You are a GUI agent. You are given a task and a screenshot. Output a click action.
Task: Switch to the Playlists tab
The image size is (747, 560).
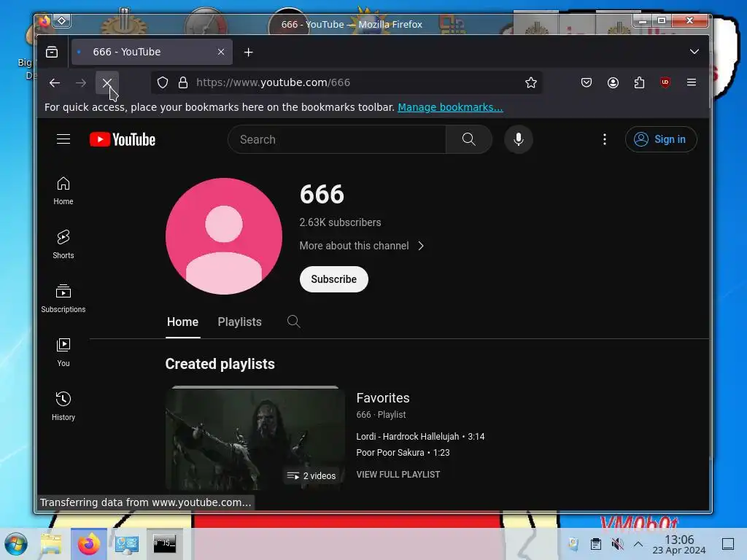(x=239, y=322)
